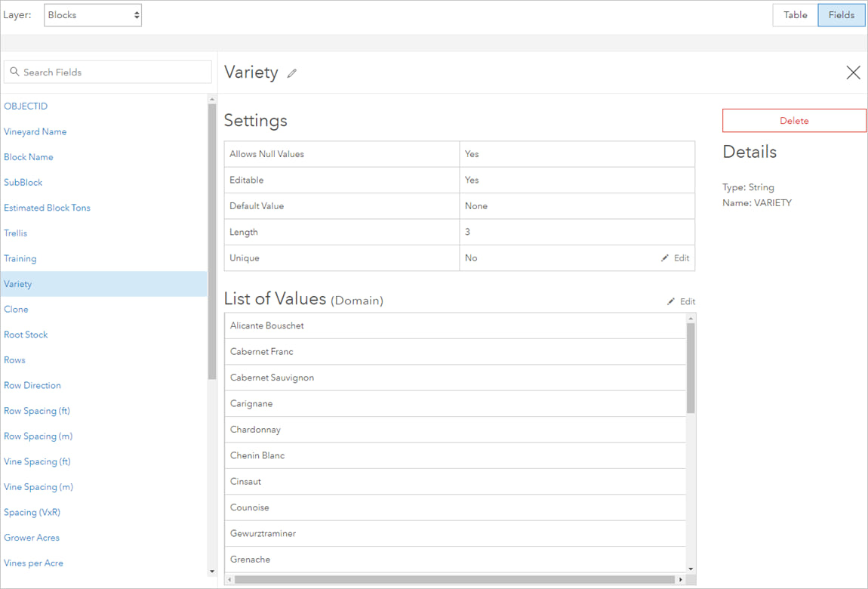The image size is (868, 589).
Task: Click the magnifying glass in Search Fields
Action: click(x=15, y=72)
